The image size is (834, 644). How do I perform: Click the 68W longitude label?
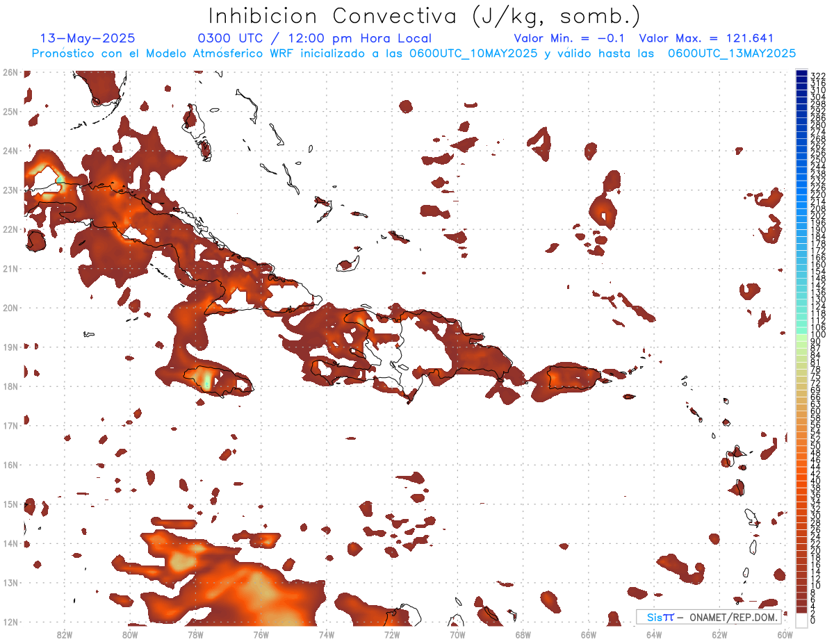tap(523, 634)
